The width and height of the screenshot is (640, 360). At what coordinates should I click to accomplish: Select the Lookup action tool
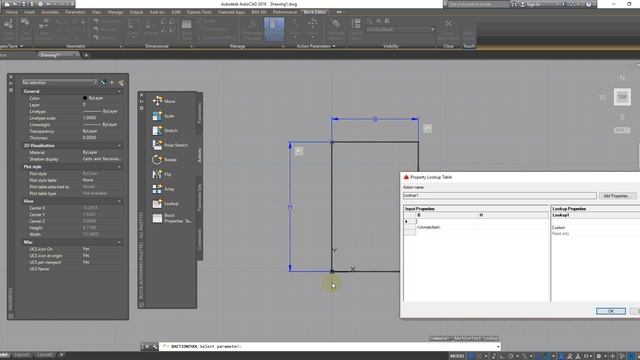click(x=165, y=203)
